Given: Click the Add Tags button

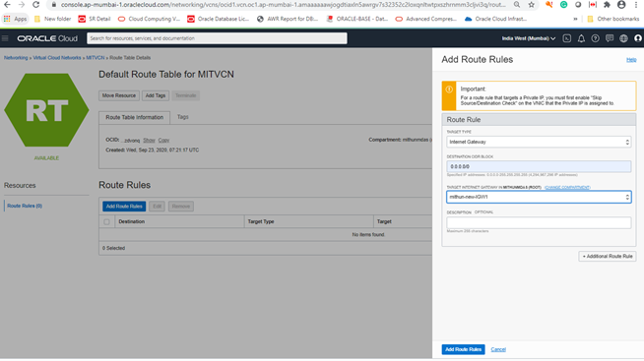Looking at the screenshot, I should click(x=156, y=95).
